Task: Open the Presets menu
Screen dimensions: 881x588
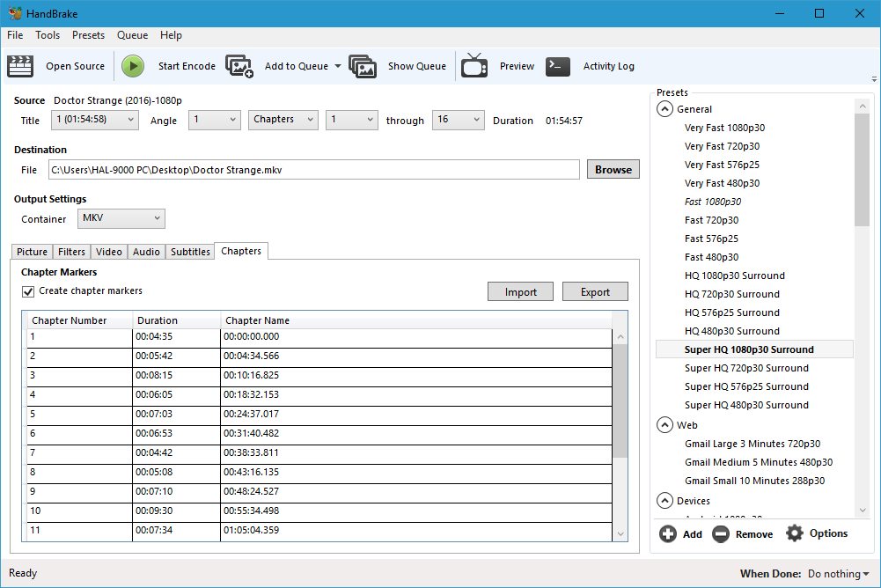Action: click(x=88, y=35)
